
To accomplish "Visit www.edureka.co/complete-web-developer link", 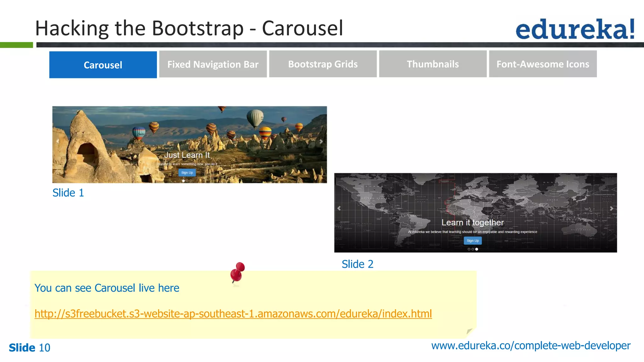I will (531, 346).
